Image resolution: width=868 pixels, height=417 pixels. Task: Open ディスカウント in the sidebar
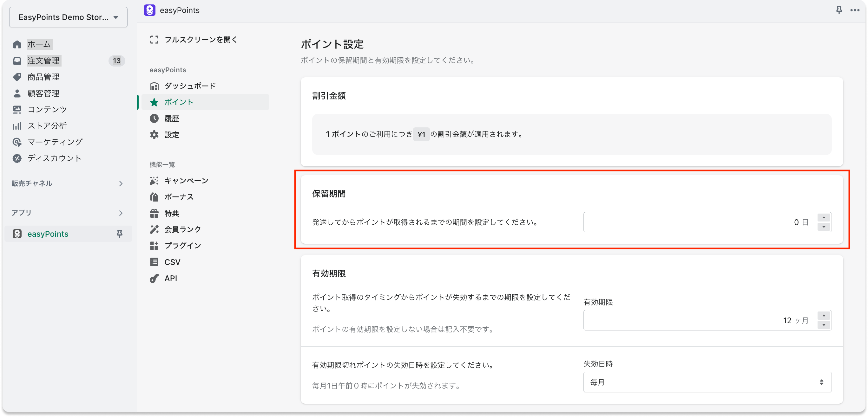54,158
